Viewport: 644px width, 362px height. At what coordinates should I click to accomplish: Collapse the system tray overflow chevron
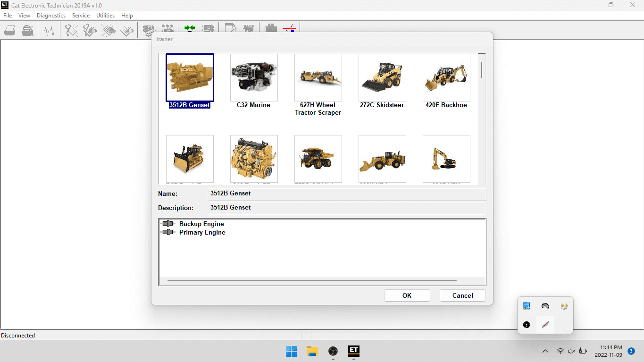pyautogui.click(x=545, y=351)
